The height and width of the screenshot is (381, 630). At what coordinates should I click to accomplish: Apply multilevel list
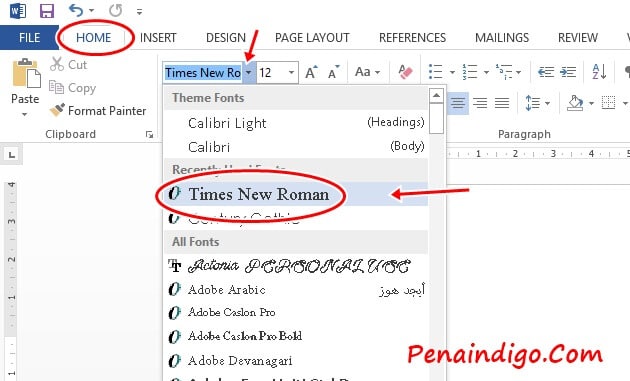coord(504,72)
